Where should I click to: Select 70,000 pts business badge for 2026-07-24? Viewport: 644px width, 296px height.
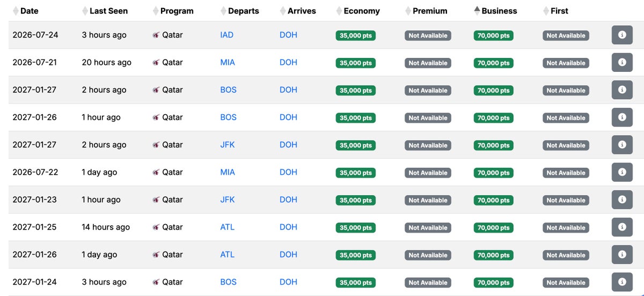tap(493, 35)
